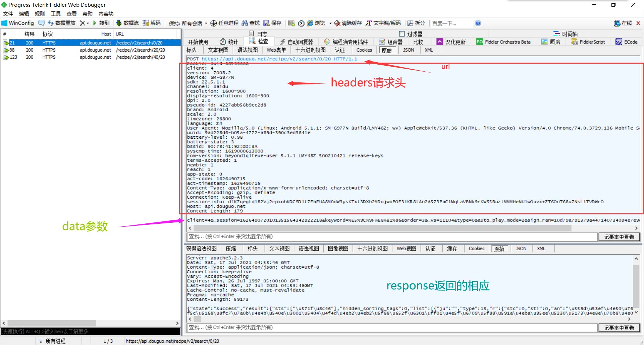This screenshot has height=345, width=644.
Task: Click the Remove X toolbar icon
Action: pos(82,23)
